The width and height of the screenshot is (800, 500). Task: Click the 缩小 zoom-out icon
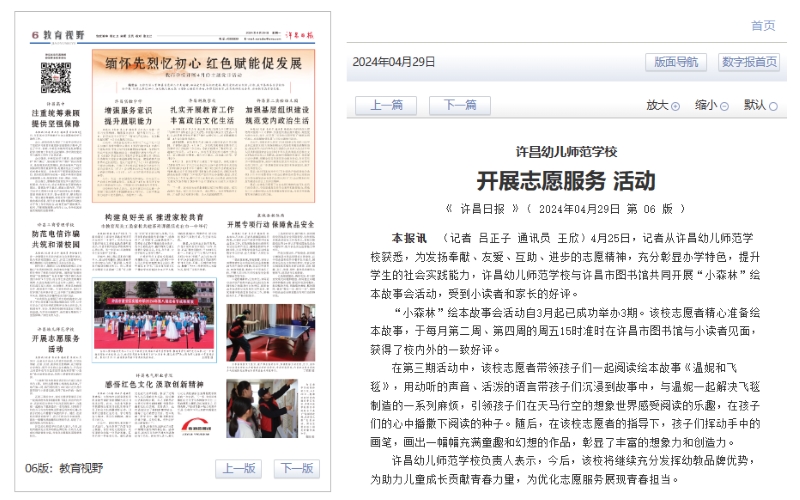724,106
